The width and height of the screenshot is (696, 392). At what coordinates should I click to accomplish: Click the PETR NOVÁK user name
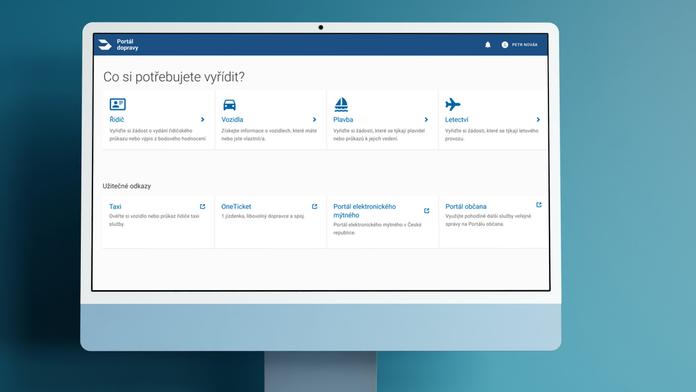tap(525, 44)
